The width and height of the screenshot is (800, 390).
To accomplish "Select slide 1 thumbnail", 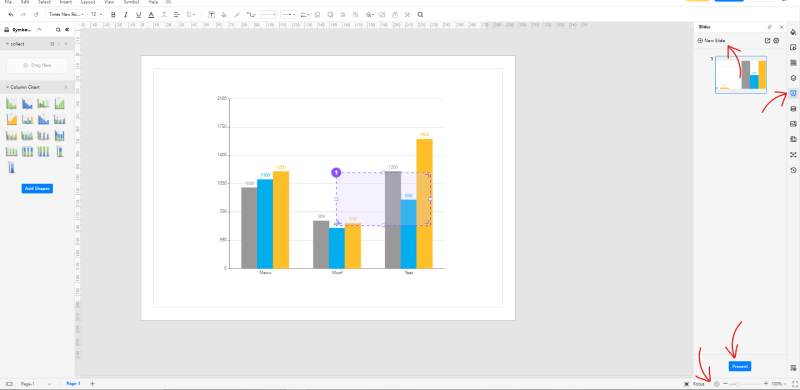I will [740, 75].
